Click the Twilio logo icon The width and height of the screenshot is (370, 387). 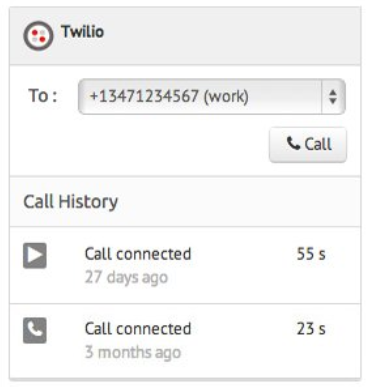(x=38, y=36)
